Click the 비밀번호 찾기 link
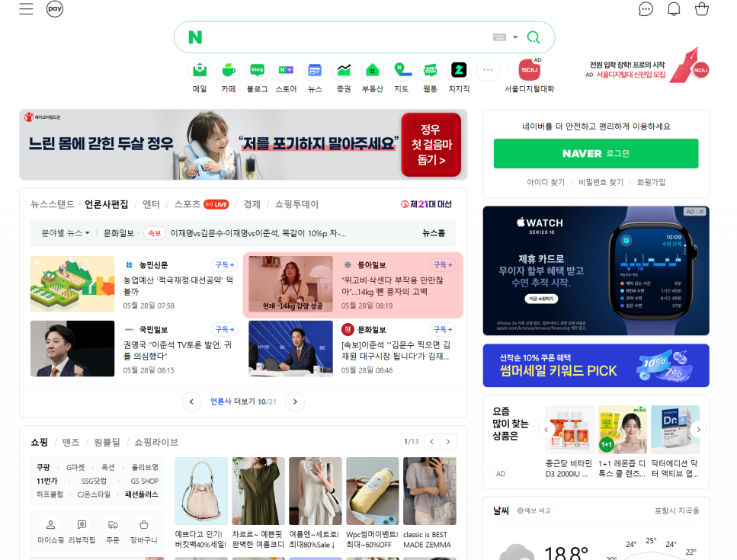Viewport: 737px width, 560px height. click(601, 183)
